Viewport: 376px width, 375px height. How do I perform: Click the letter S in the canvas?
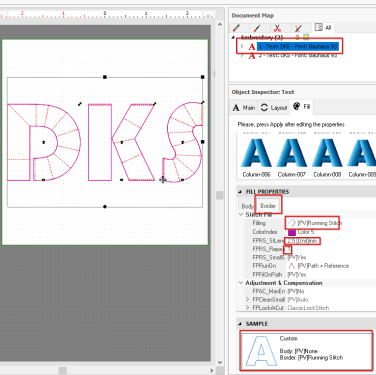point(183,142)
